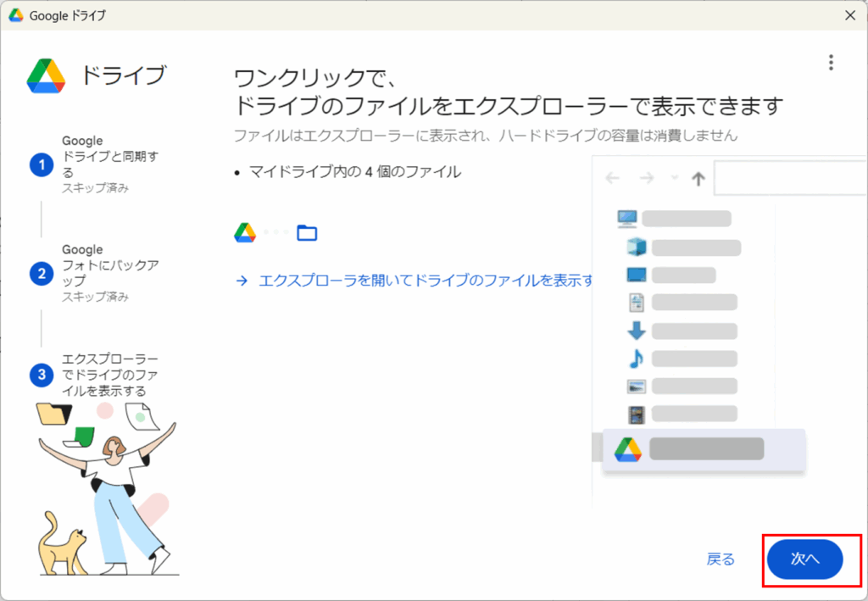Click スキップ済み under step 1
Viewport: 868px width, 601px height.
(x=95, y=188)
